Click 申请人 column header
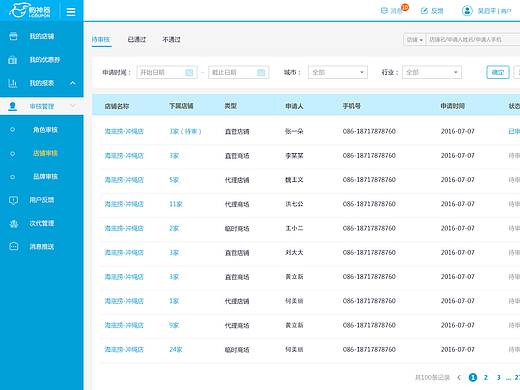 point(294,106)
